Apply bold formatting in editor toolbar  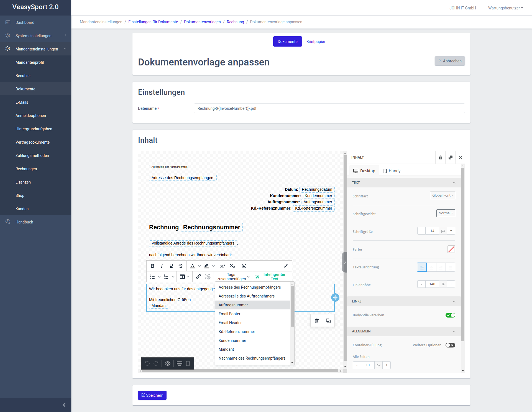tap(152, 266)
